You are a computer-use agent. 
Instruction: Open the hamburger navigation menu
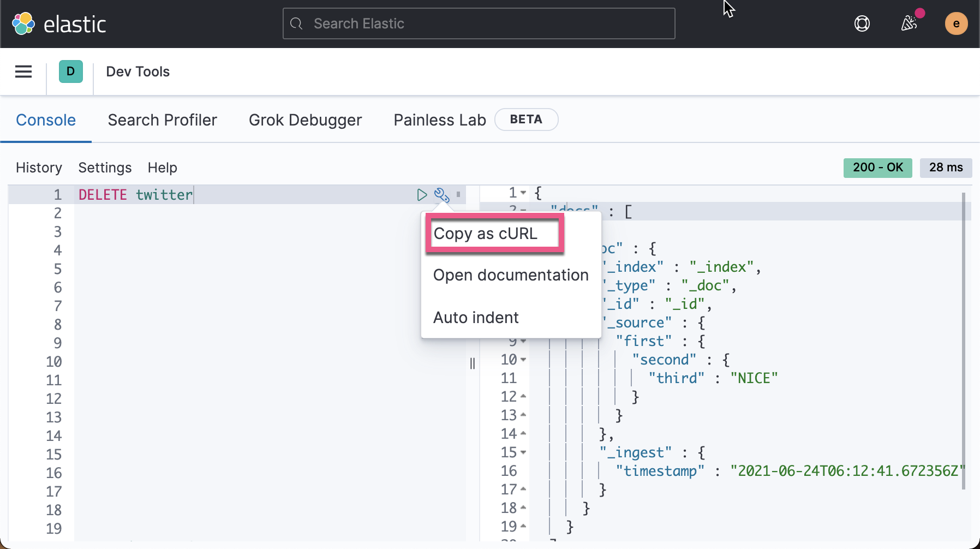click(23, 71)
